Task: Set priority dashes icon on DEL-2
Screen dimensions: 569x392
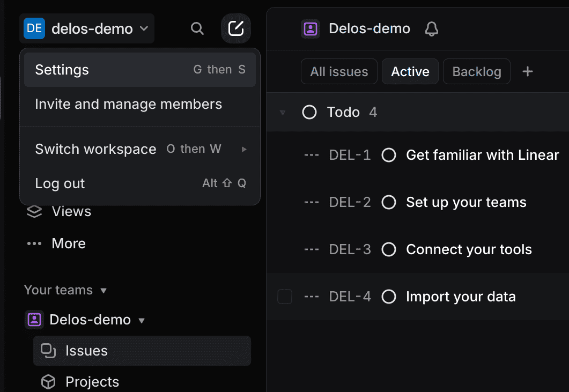Action: click(312, 202)
